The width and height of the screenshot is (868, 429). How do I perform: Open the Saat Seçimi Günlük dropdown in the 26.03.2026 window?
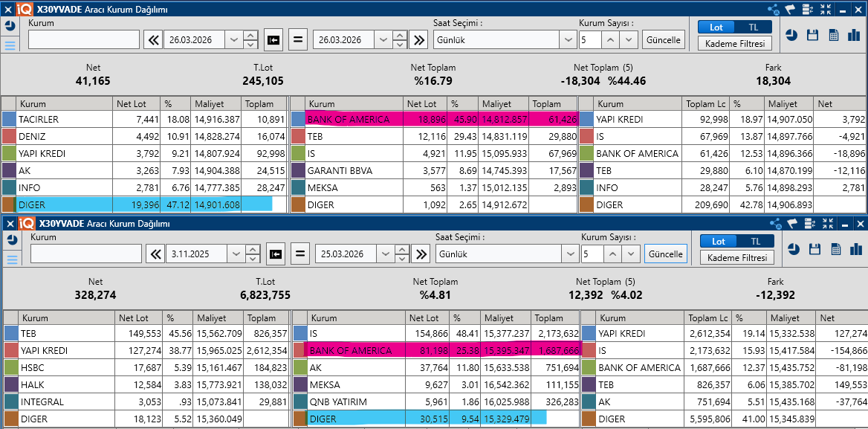(568, 40)
